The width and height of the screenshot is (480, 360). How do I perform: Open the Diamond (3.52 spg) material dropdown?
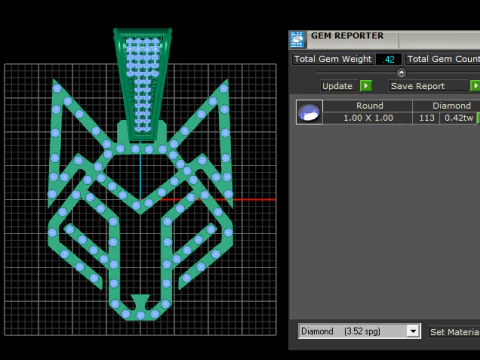(x=413, y=331)
